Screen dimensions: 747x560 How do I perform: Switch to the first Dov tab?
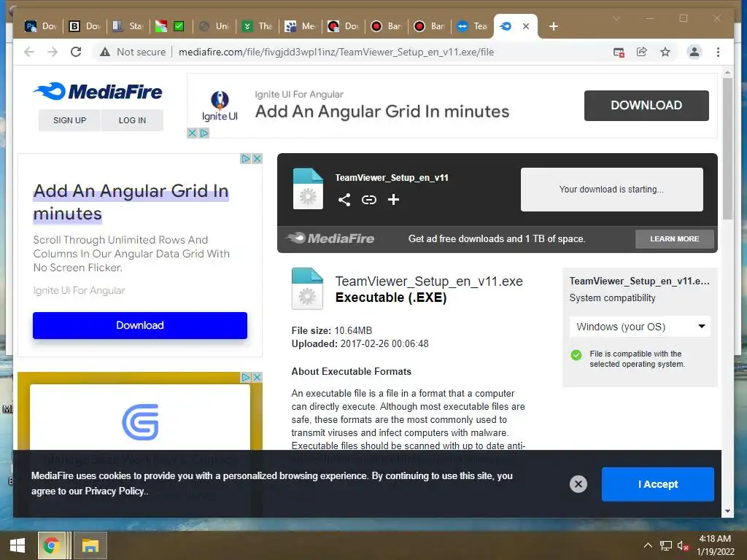41,26
